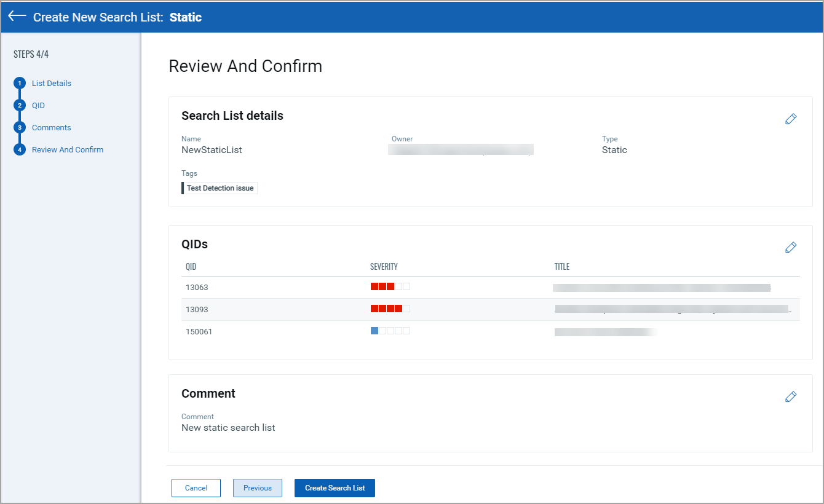
Task: Click the Previous button
Action: coord(257,487)
